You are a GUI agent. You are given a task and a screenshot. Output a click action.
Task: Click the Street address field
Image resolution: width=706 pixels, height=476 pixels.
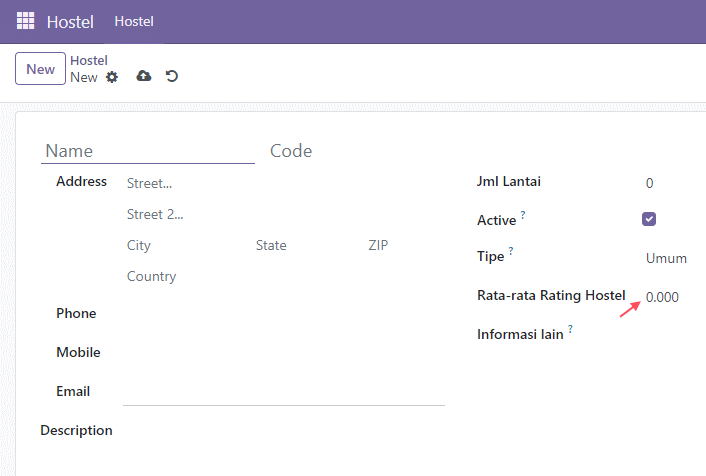pos(284,183)
